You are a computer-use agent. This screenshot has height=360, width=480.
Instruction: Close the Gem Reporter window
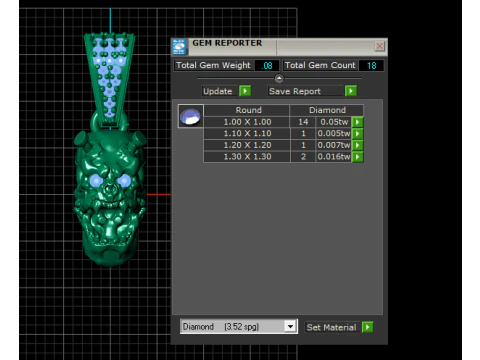coord(379,46)
